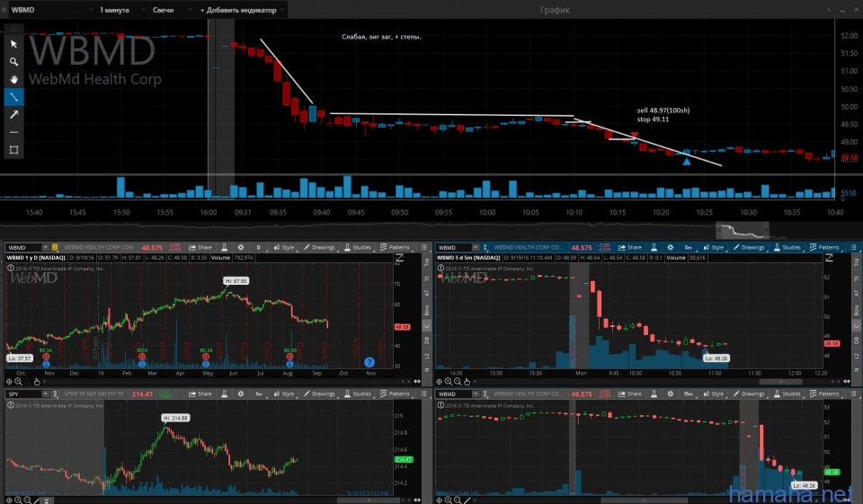Open Patterns on WBMD 5m chart
The image size is (863, 504).
point(825,248)
